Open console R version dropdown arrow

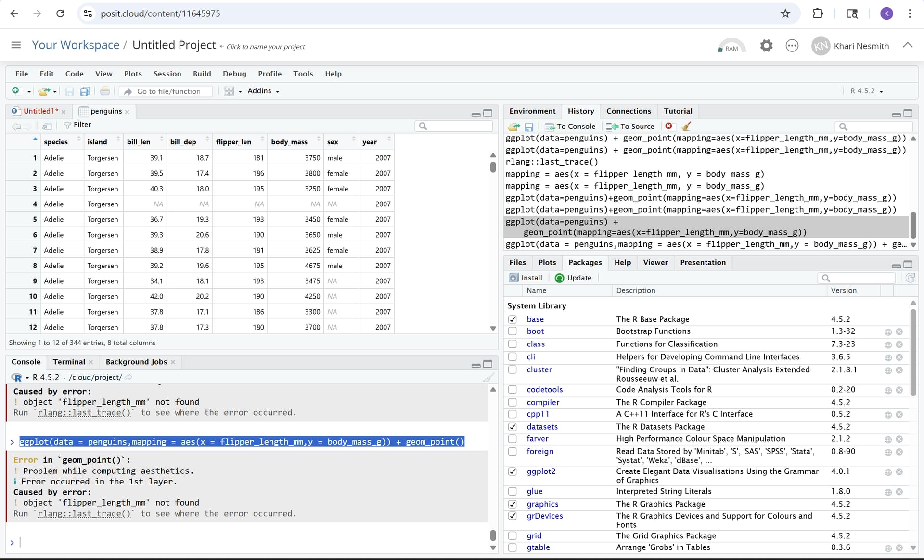pyautogui.click(x=27, y=378)
